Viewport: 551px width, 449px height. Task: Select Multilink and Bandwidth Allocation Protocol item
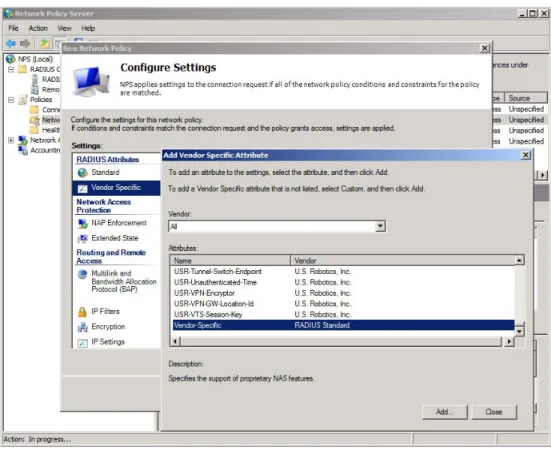124,281
